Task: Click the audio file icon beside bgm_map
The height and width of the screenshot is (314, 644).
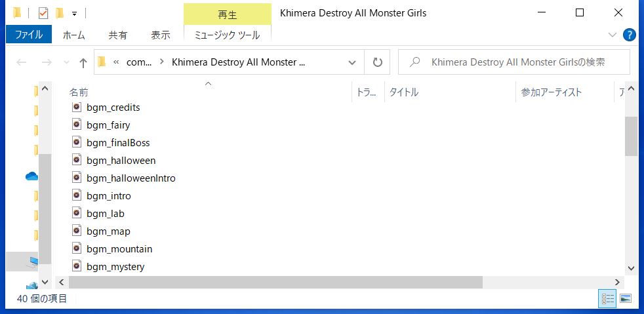Action: click(x=76, y=231)
